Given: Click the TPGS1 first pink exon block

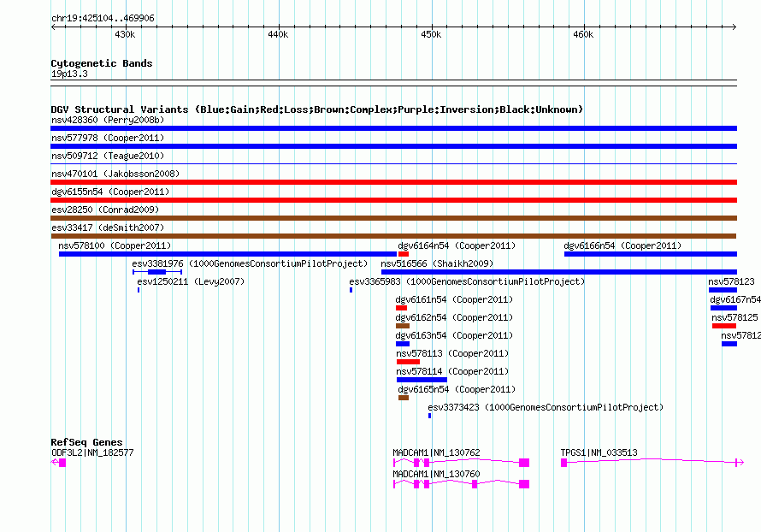Looking at the screenshot, I should click(x=563, y=463).
